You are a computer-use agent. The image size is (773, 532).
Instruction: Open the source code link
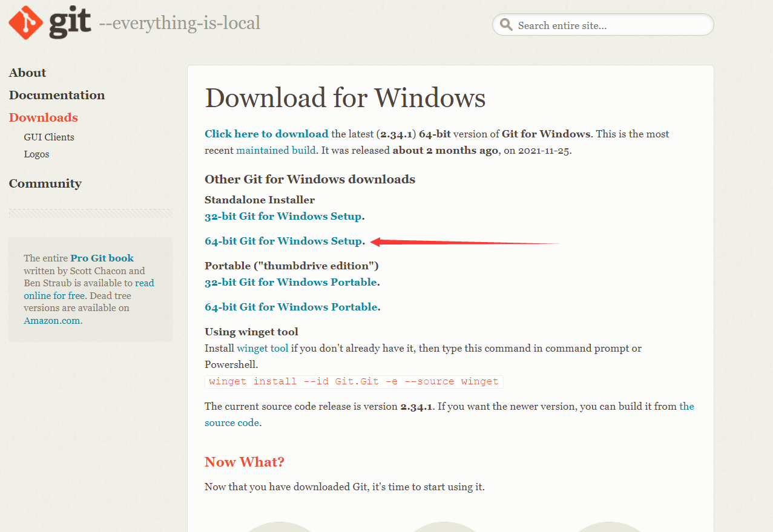click(x=232, y=422)
